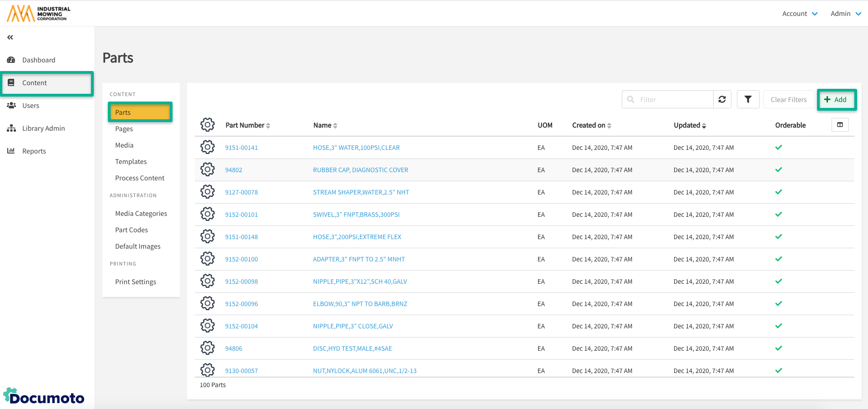Click the Documoto logo
868x409 pixels.
pos(44,396)
